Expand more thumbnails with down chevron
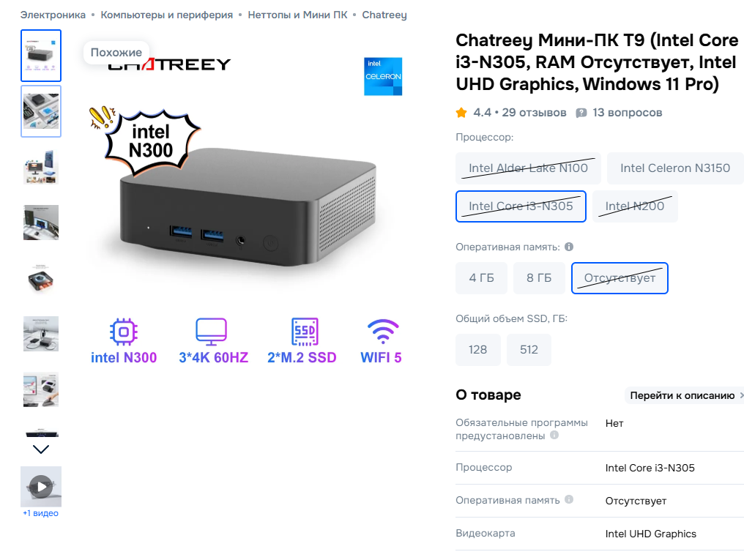 pos(41,449)
